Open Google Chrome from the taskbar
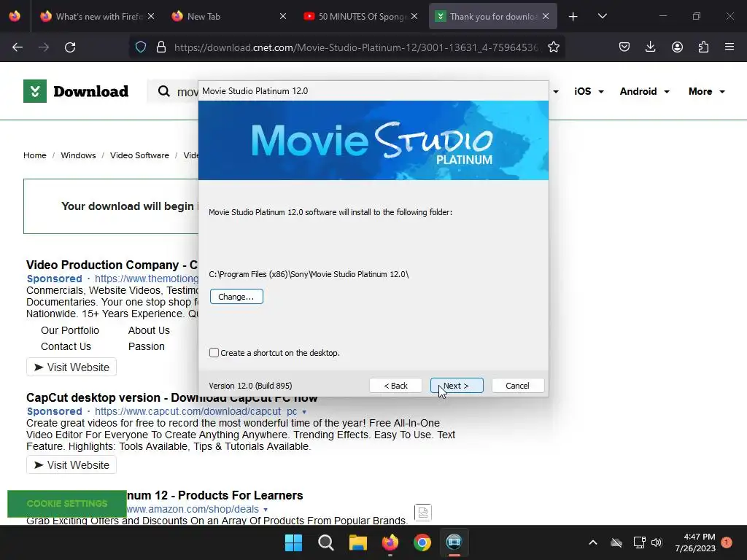The width and height of the screenshot is (747, 560). click(x=422, y=542)
